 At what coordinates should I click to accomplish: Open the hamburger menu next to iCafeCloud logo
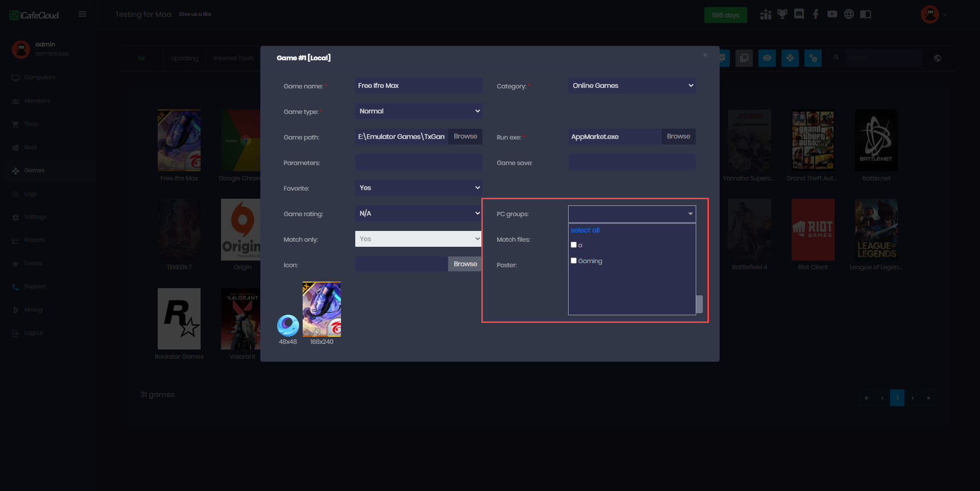(x=82, y=14)
